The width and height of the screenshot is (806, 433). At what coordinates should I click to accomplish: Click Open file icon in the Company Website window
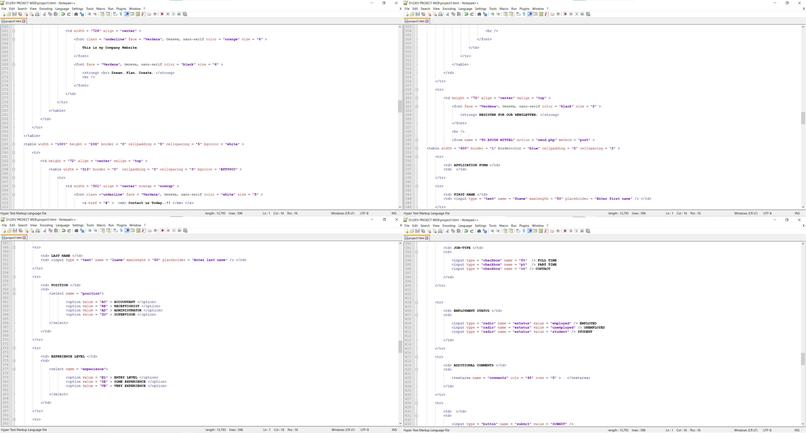pos(9,14)
